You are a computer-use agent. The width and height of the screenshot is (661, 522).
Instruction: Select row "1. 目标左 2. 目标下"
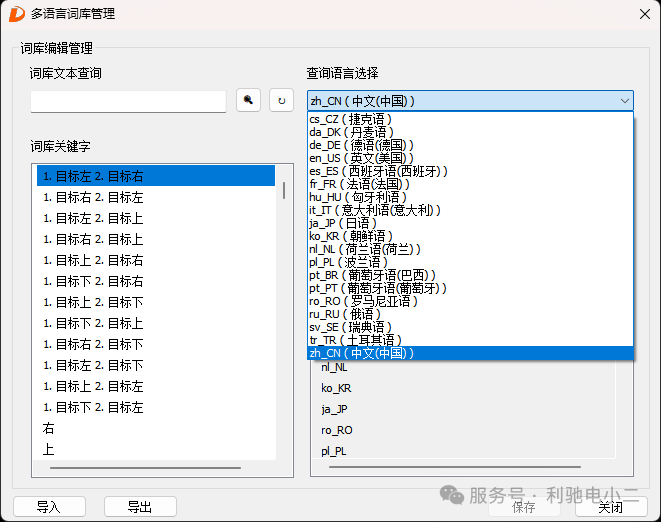(x=156, y=365)
